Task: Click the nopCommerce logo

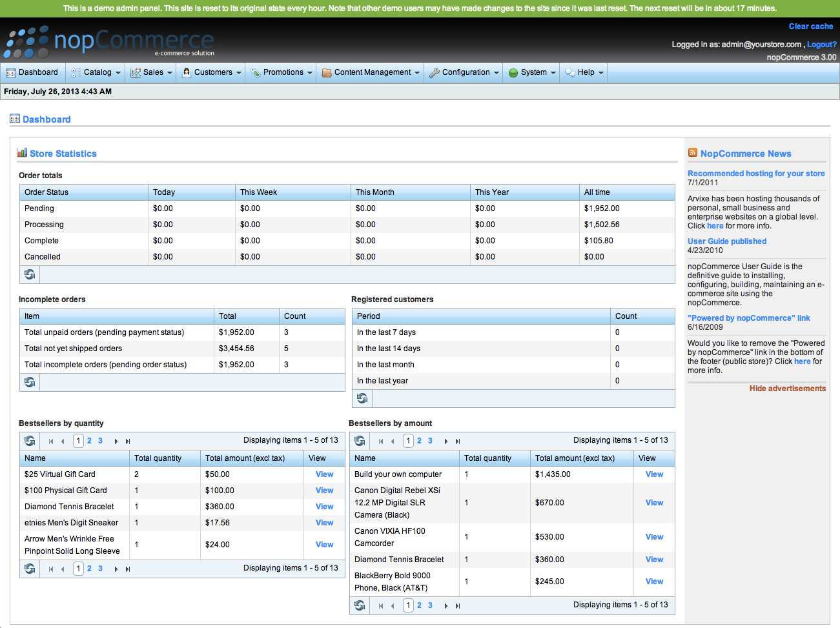Action: (x=108, y=43)
